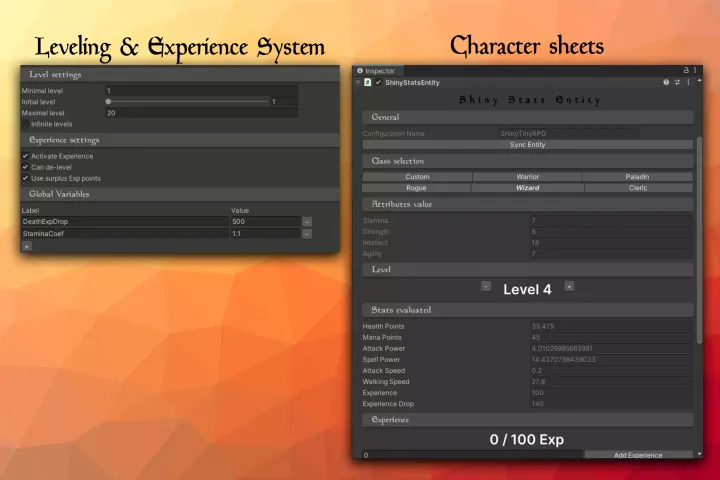Click the Experience Drop value 140
The image size is (720, 480).
(x=611, y=404)
